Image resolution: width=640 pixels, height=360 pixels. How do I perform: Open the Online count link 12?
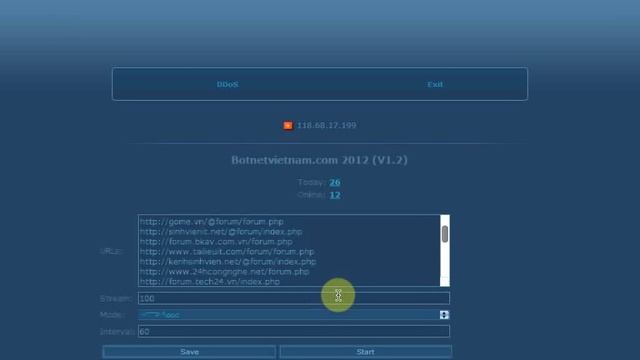point(335,195)
